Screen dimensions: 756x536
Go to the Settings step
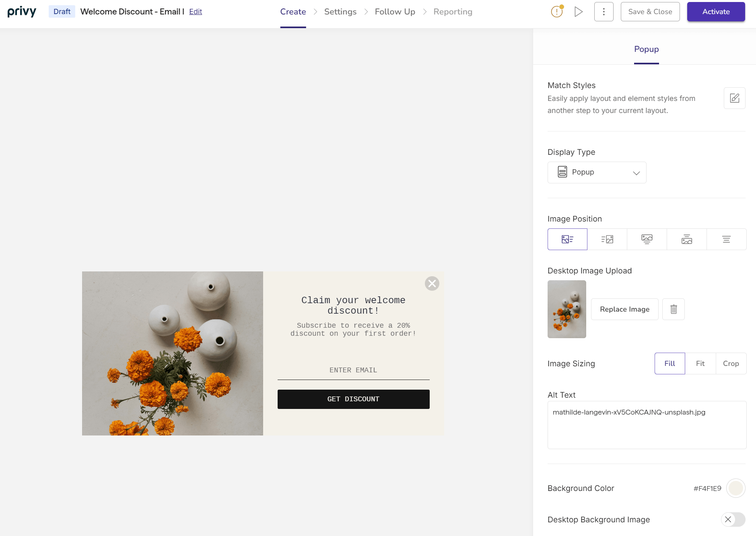coord(340,12)
